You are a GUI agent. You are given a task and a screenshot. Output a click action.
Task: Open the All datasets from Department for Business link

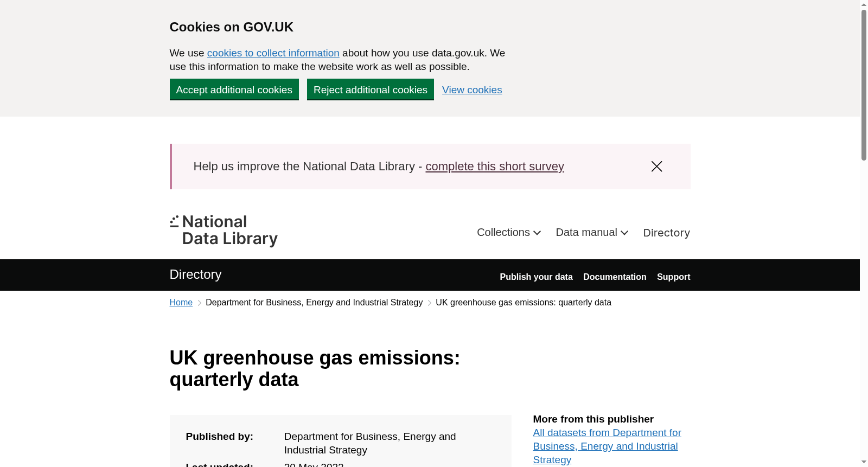tap(607, 446)
